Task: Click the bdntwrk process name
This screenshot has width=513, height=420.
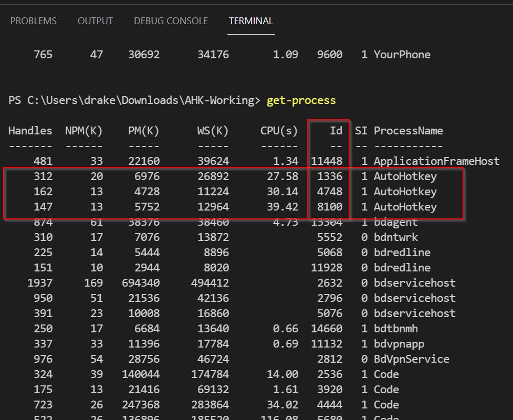Action: pos(395,237)
